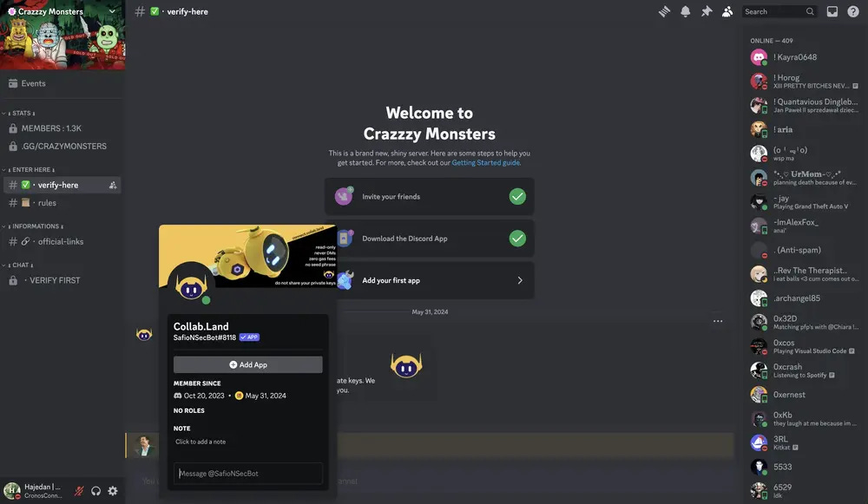Screen dimensions: 868x504
Task: Open User Settings gear icon
Action: (x=113, y=491)
